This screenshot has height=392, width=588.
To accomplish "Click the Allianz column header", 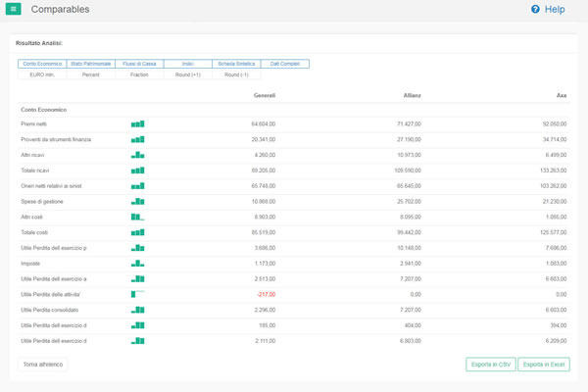I will [413, 95].
